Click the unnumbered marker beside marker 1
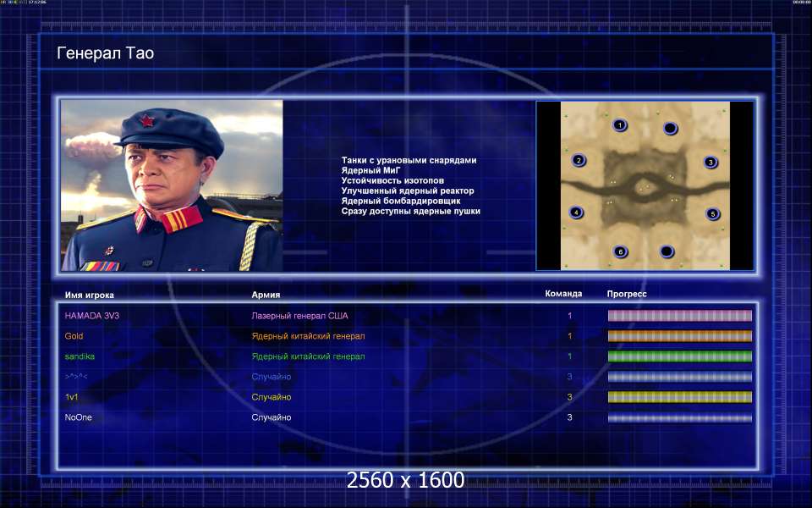Image resolution: width=812 pixels, height=508 pixels. point(670,128)
